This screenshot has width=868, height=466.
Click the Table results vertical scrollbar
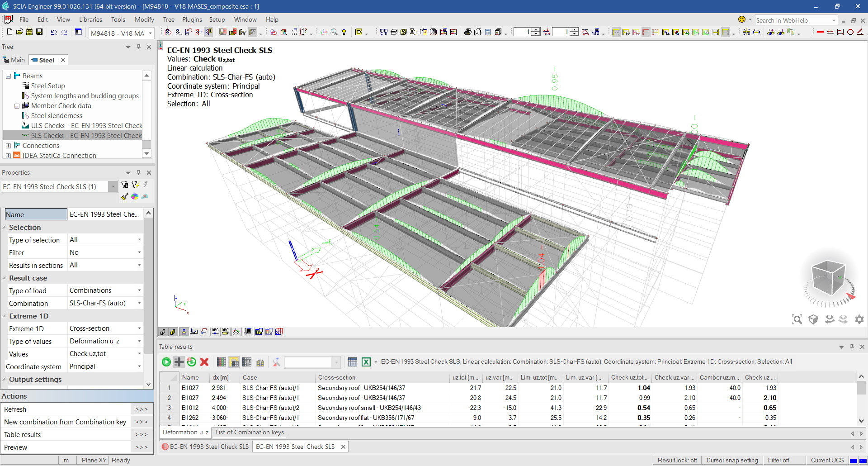tap(861, 399)
